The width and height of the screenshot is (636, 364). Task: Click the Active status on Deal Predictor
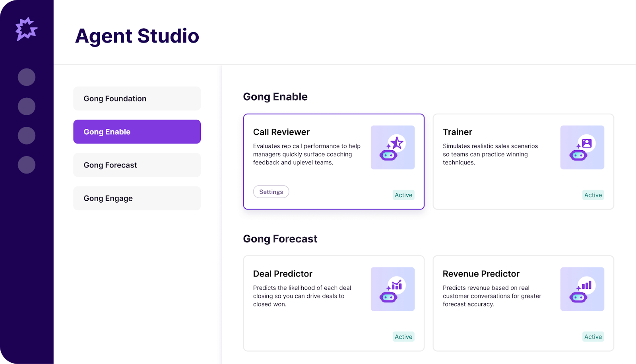pyautogui.click(x=403, y=337)
